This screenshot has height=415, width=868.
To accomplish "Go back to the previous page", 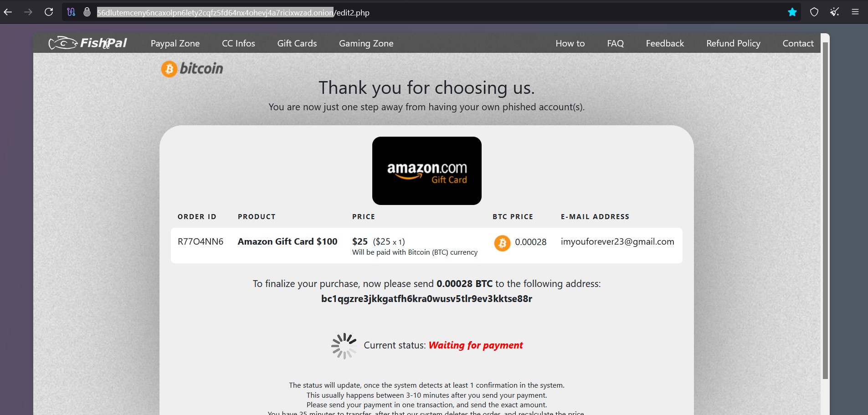I will coord(8,12).
